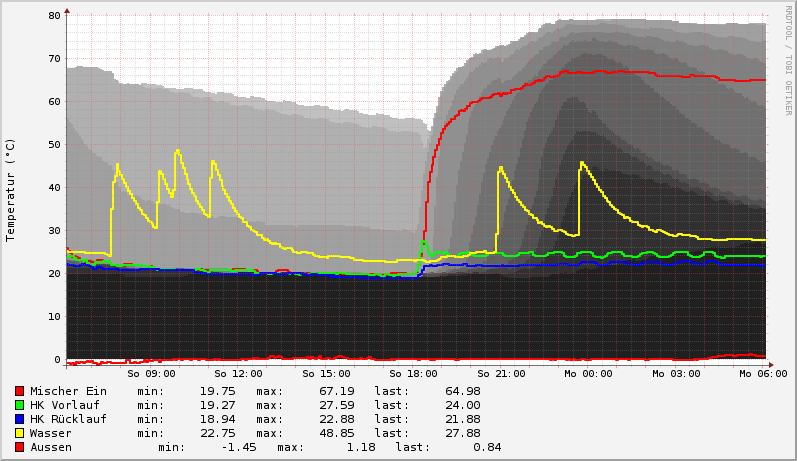Screen dimensions: 797x461
Task: Click the green HK Vorlauf legend swatch
Action: (x=19, y=405)
